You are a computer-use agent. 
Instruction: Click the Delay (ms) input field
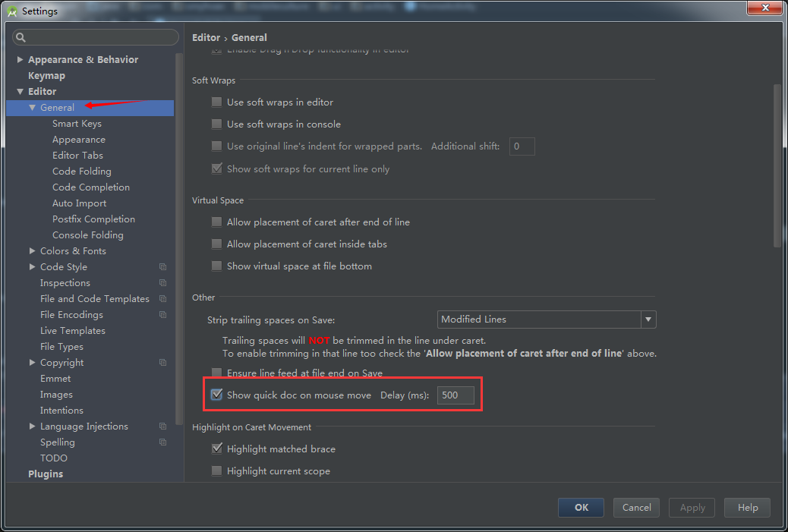(x=455, y=395)
